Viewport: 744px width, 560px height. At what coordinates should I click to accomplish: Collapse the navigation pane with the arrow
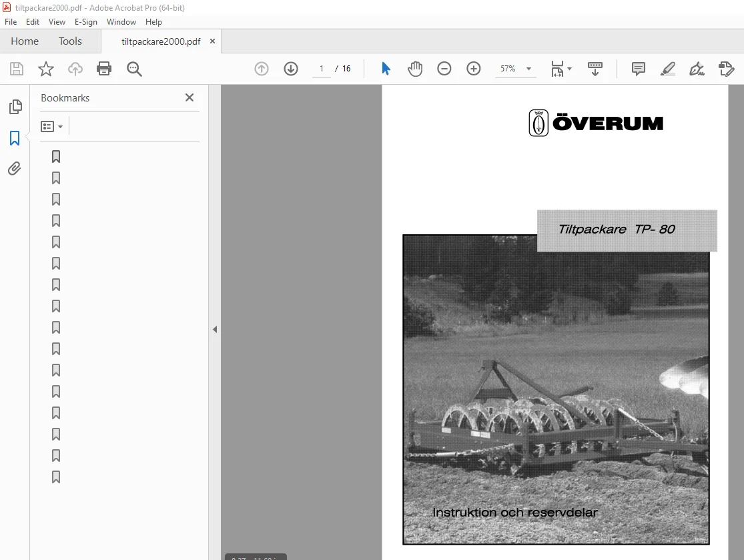point(215,329)
